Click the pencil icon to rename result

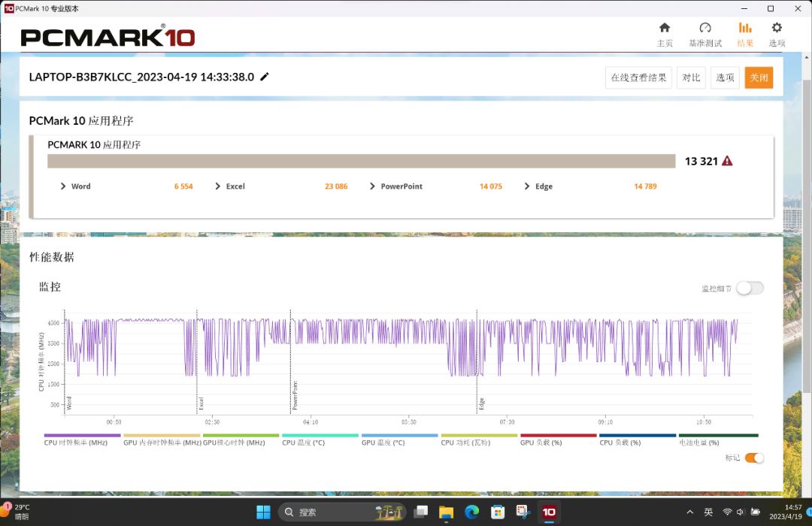click(x=265, y=77)
